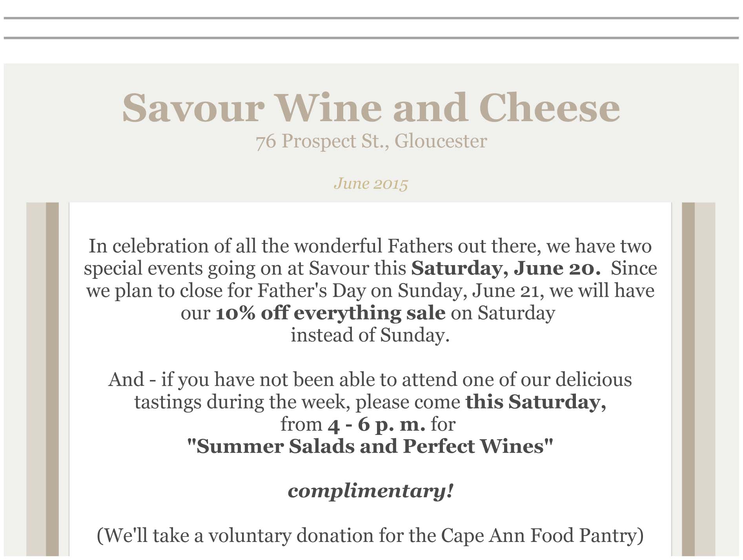Image resolution: width=743 pixels, height=560 pixels.
Task: Click the bold "Saturday, June 20." text
Action: [x=506, y=268]
